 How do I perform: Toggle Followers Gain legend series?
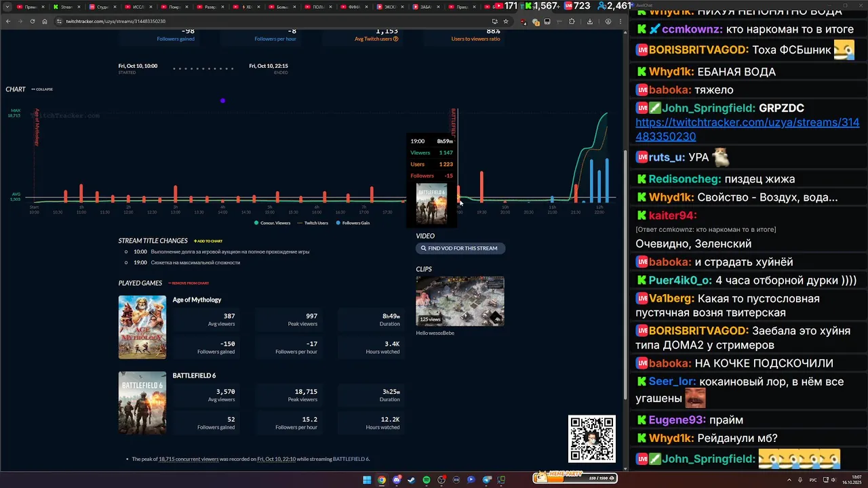353,223
